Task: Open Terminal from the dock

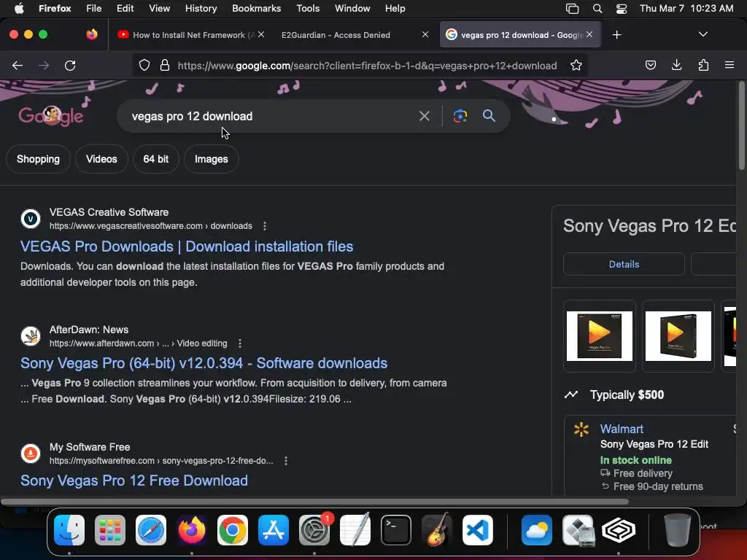Action: (396, 530)
